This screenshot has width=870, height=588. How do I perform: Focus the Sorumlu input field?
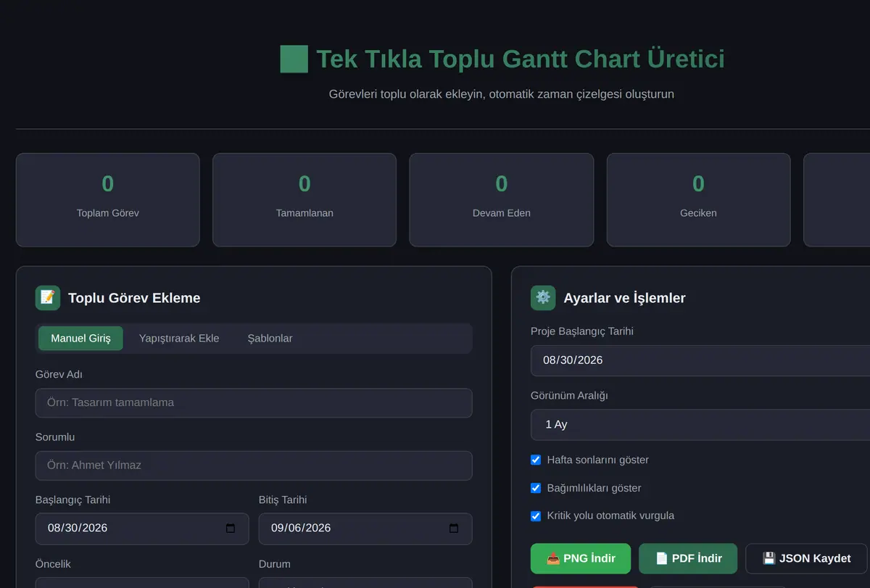254,465
